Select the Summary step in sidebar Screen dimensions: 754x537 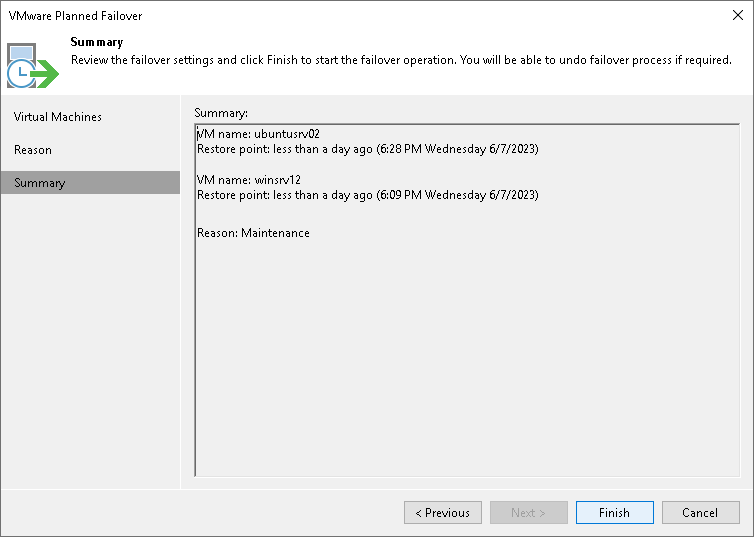point(90,183)
